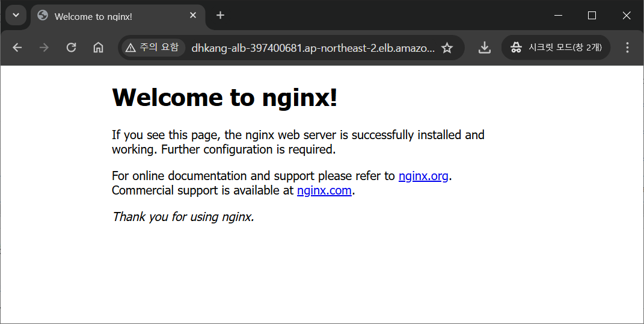The image size is (644, 324).
Task: Go to the home page
Action: (98, 48)
